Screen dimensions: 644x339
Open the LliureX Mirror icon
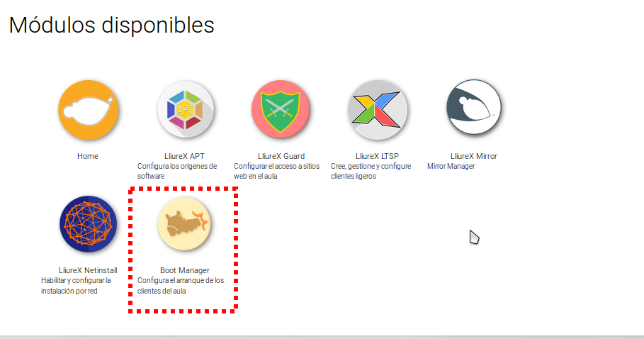coord(473,107)
